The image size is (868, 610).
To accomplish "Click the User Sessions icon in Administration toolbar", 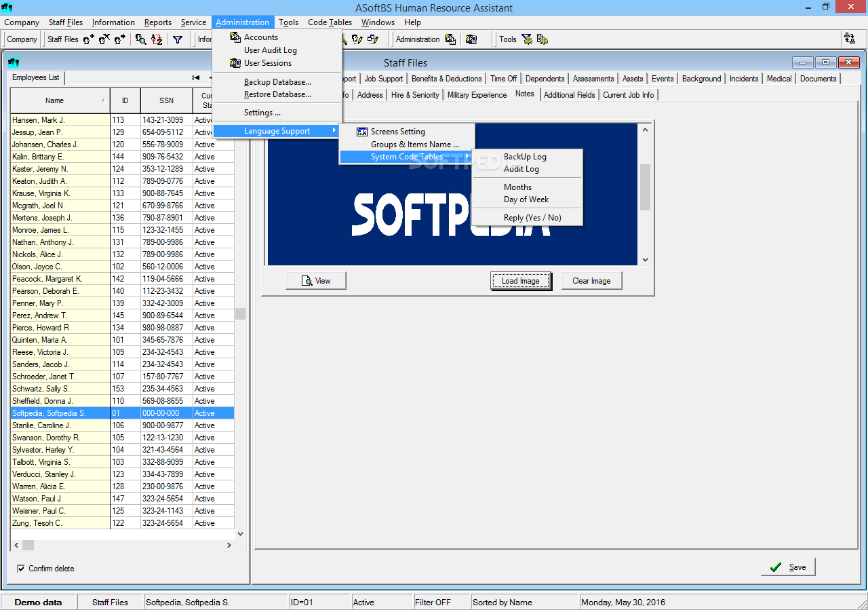I will 471,39.
